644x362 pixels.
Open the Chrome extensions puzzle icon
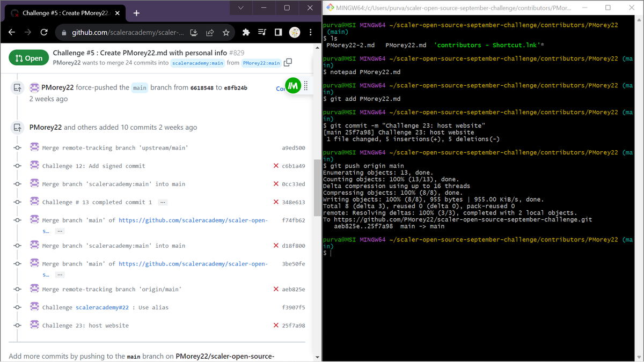(x=246, y=33)
